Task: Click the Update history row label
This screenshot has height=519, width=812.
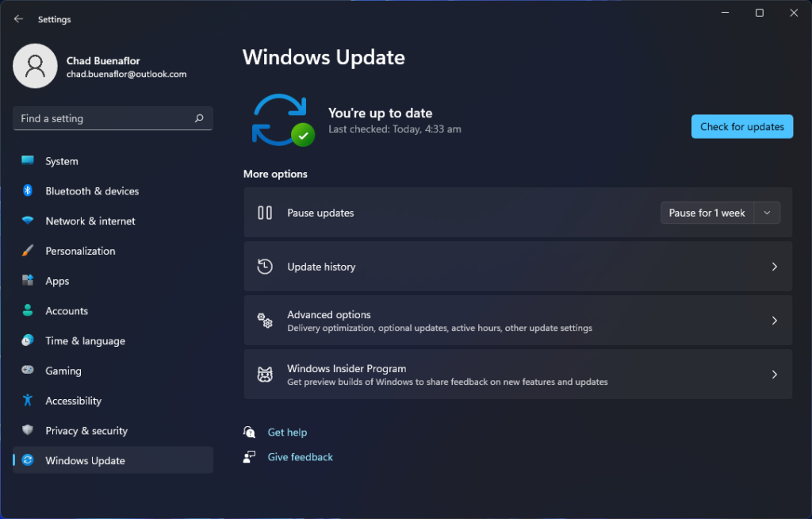Action: point(321,267)
